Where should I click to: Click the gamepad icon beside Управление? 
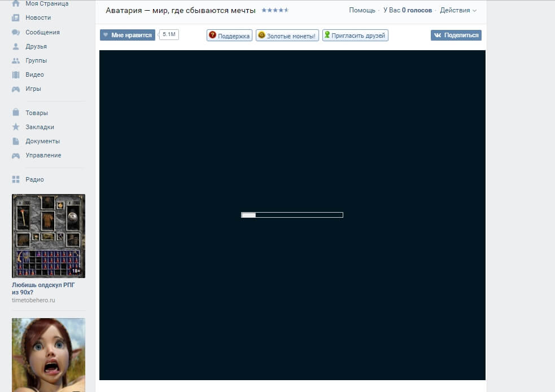tap(16, 156)
